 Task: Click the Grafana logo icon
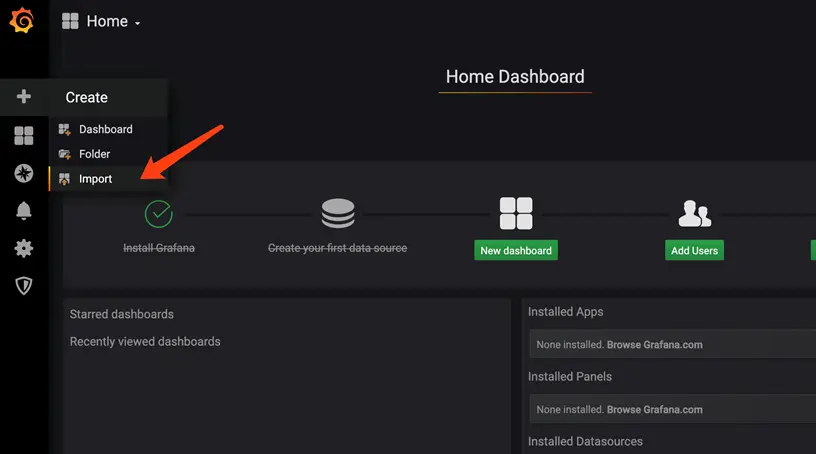[22, 20]
